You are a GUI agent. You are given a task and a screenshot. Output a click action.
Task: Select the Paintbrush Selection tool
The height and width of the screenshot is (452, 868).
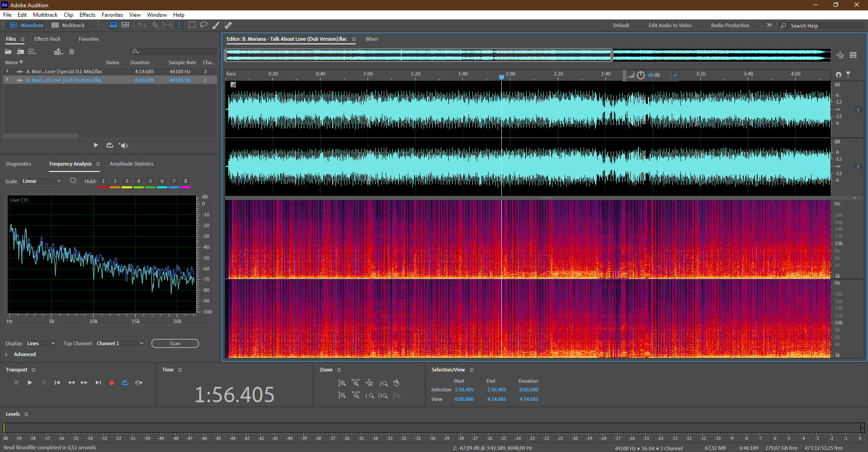[x=216, y=25]
